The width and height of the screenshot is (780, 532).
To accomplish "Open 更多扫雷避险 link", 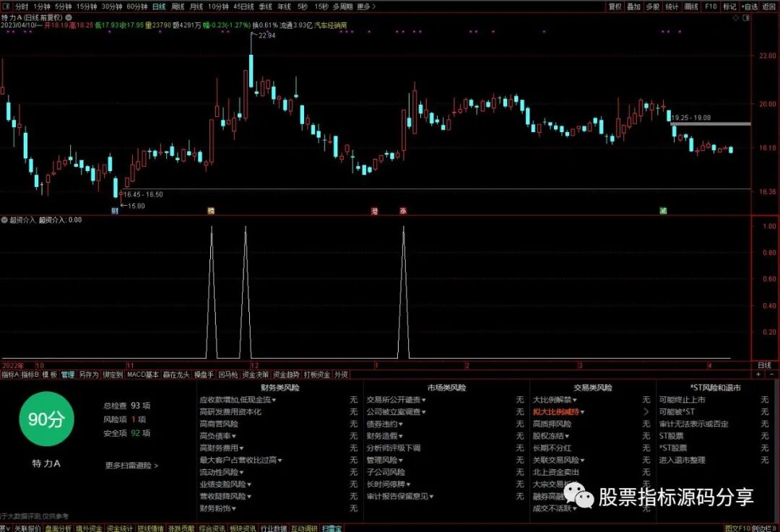I will [x=132, y=466].
